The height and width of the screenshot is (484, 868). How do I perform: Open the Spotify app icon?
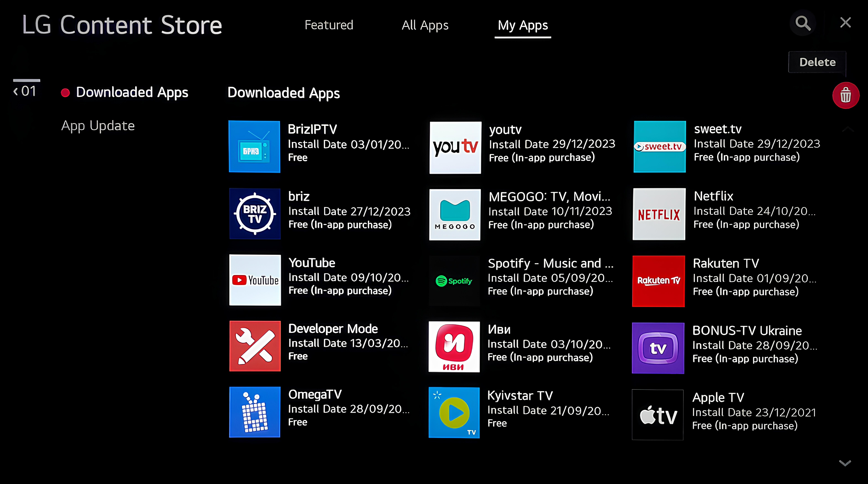tap(454, 281)
